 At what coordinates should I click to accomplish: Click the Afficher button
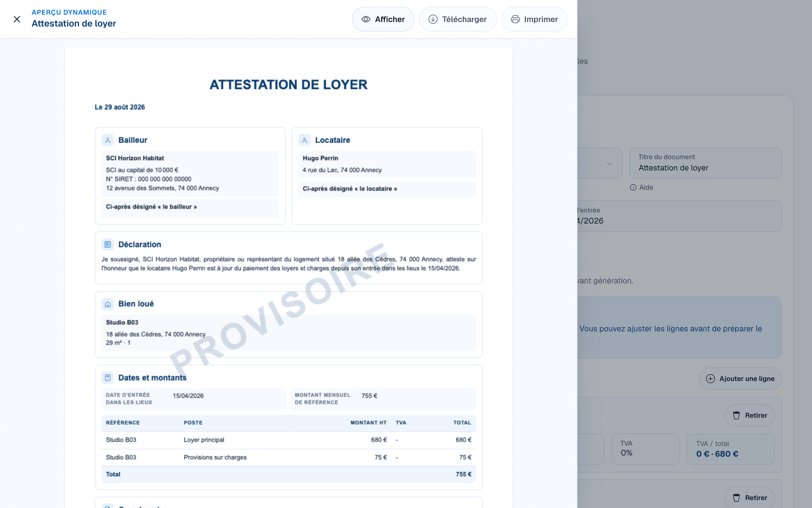383,19
